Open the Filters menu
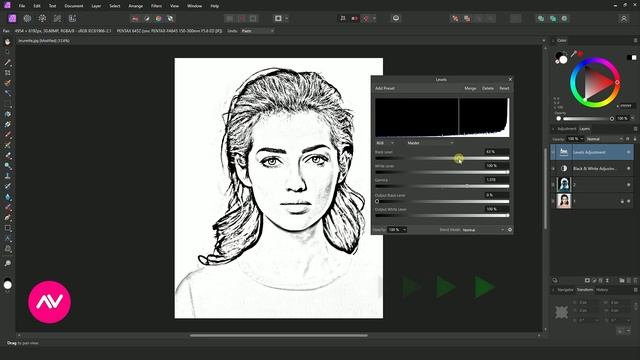640x360 pixels. click(x=156, y=6)
